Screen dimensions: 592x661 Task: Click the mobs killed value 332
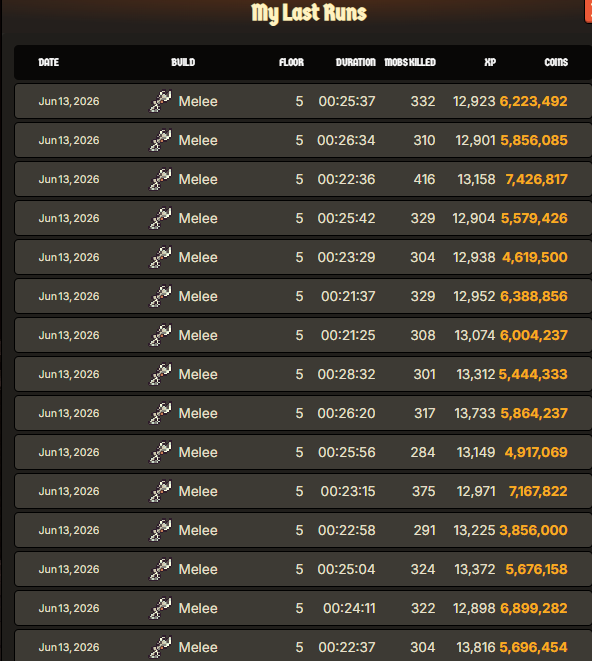click(423, 101)
